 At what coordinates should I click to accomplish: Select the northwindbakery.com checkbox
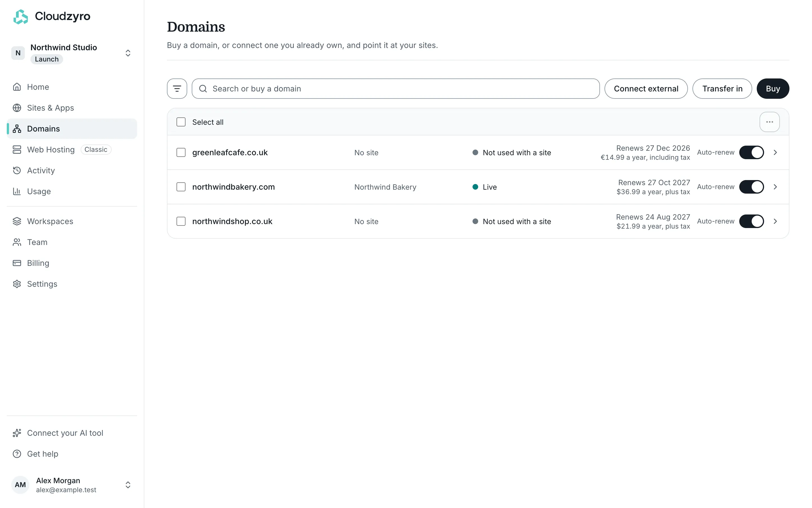(181, 187)
